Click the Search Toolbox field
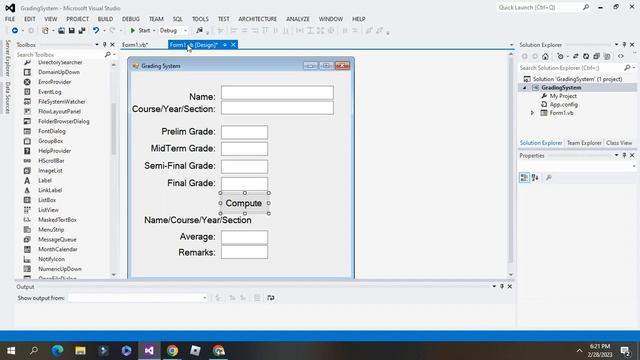This screenshot has width=640, height=360. point(60,55)
